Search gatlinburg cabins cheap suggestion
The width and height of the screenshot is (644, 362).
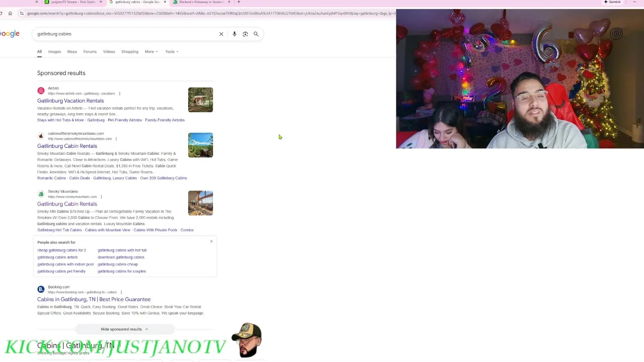pos(118,264)
